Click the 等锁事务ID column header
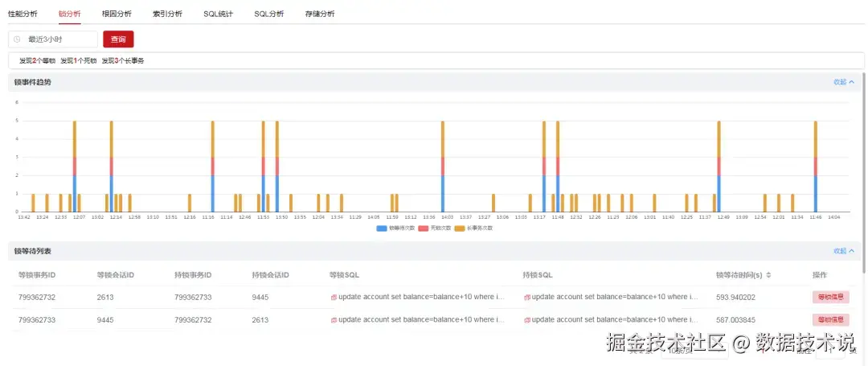868x366 pixels. click(37, 275)
